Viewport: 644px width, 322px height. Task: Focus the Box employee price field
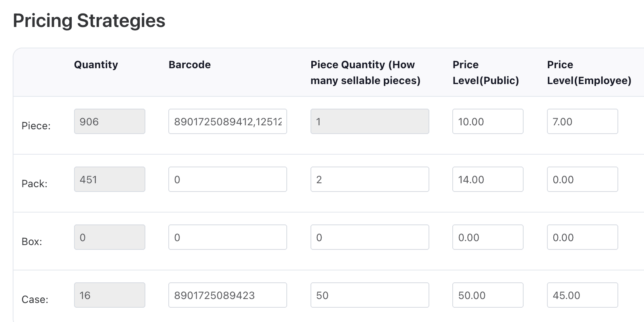tap(582, 237)
